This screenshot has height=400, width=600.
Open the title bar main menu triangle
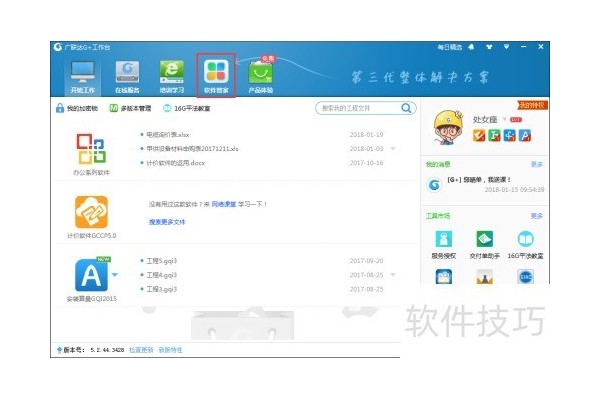pyautogui.click(x=507, y=47)
